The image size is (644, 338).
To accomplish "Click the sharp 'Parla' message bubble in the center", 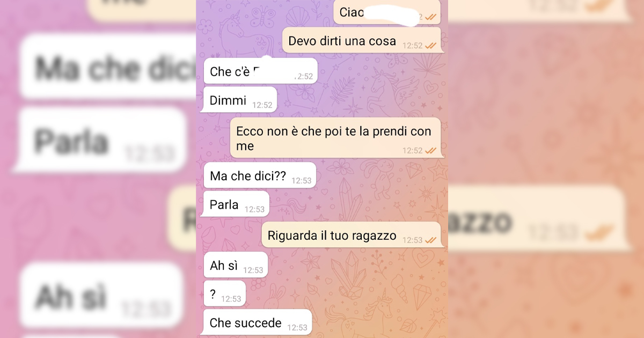I will click(236, 205).
